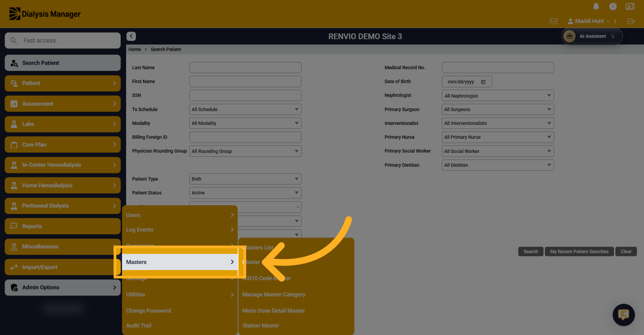Open the Care Plan menu

pos(63,145)
